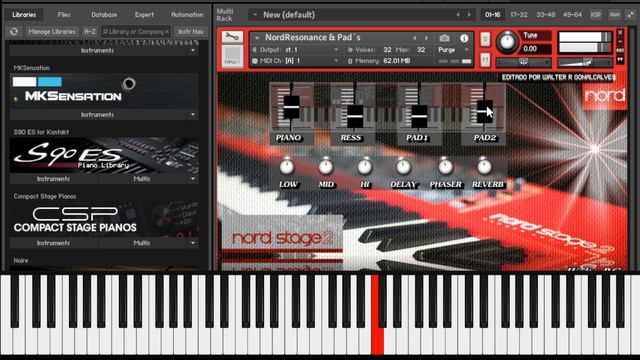Image resolution: width=640 pixels, height=360 pixels.
Task: Click the HI EQ knob
Action: click(365, 167)
